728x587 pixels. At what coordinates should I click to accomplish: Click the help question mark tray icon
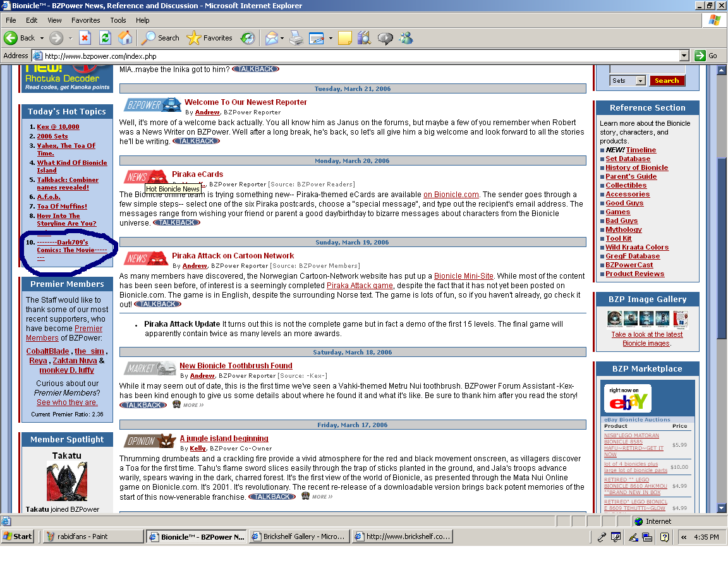tap(664, 537)
